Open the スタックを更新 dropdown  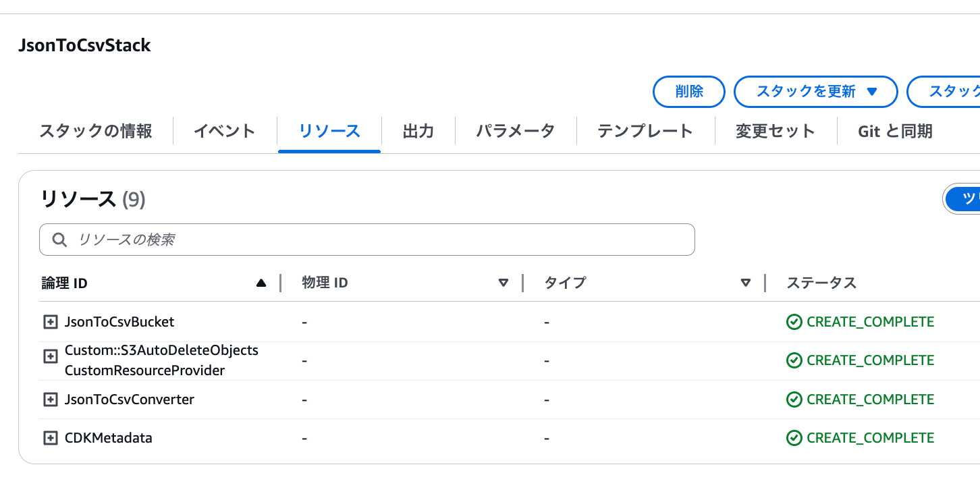[815, 92]
